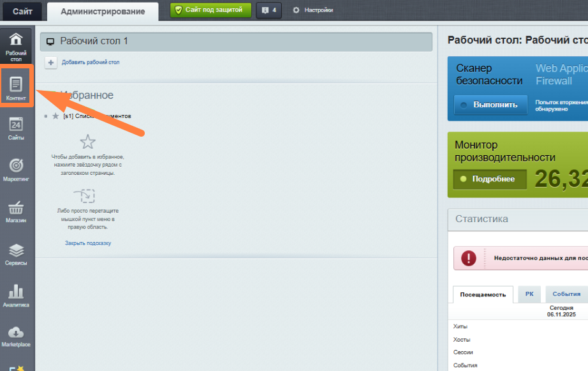Switch to the Сайт tab
The height and width of the screenshot is (371, 588).
pos(22,11)
